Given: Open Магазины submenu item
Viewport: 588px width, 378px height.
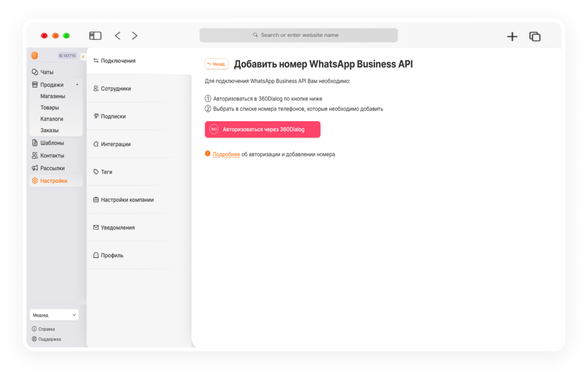Looking at the screenshot, I should coord(53,96).
